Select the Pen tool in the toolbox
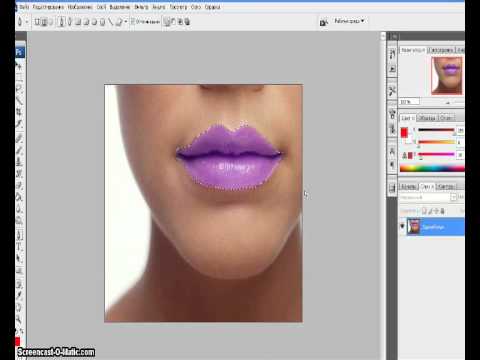This screenshot has height=360, width=480. 19,235
